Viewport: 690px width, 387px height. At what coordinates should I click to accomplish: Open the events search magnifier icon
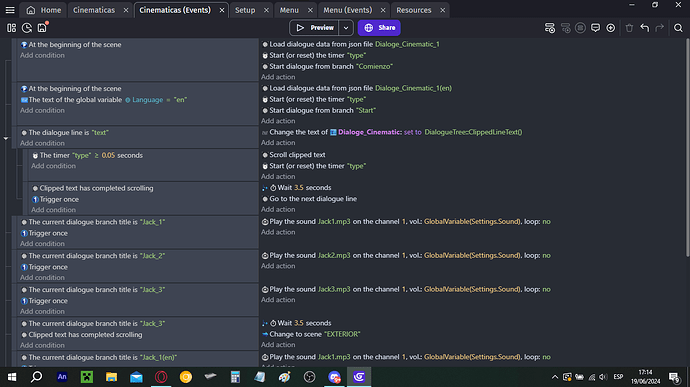pos(678,28)
